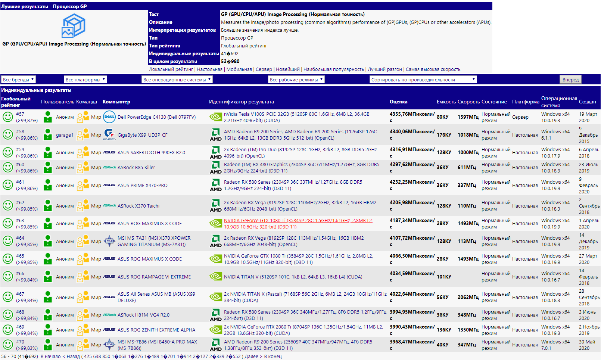601x364 pixels.
Task: Open the 2x NVIDIA GeForce RTX 2080 Ti result
Action: point(303,330)
